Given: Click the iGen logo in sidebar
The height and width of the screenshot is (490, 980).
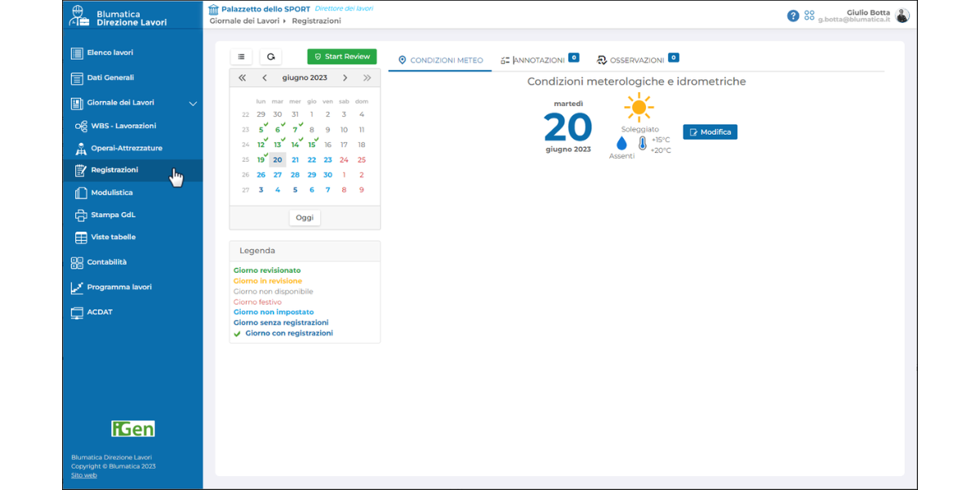Looking at the screenshot, I should click(132, 429).
